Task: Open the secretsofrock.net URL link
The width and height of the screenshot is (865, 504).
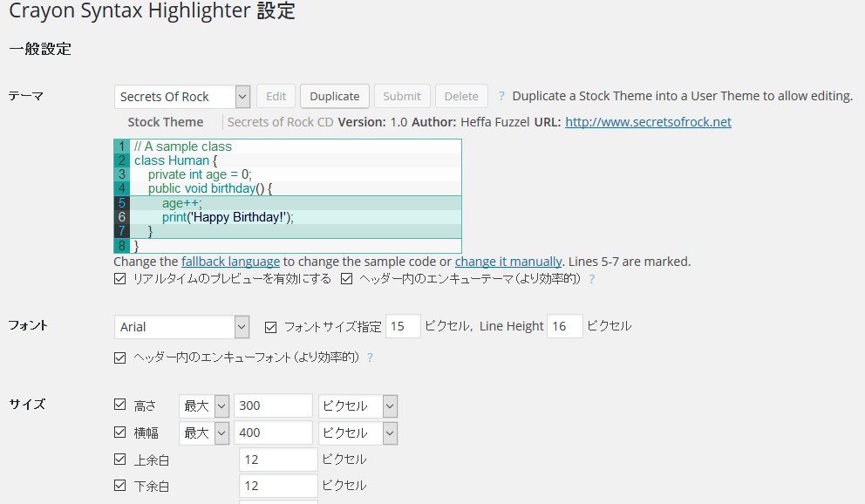Action: [x=648, y=122]
